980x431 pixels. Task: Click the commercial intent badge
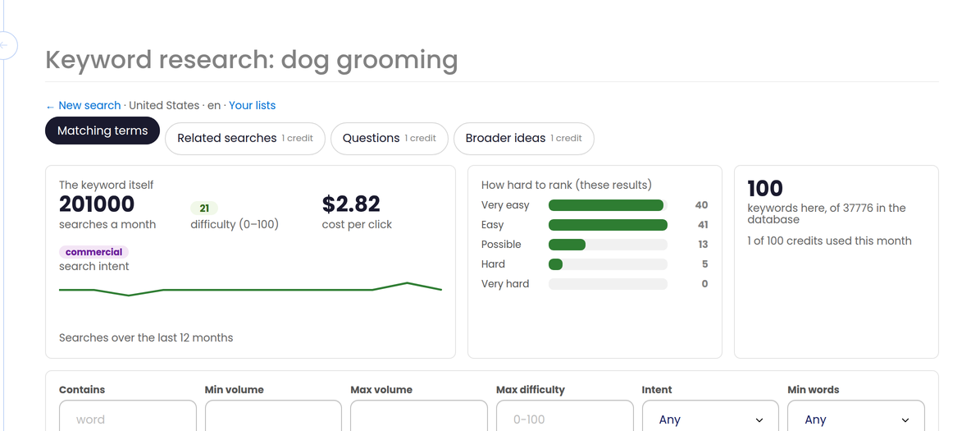(93, 252)
